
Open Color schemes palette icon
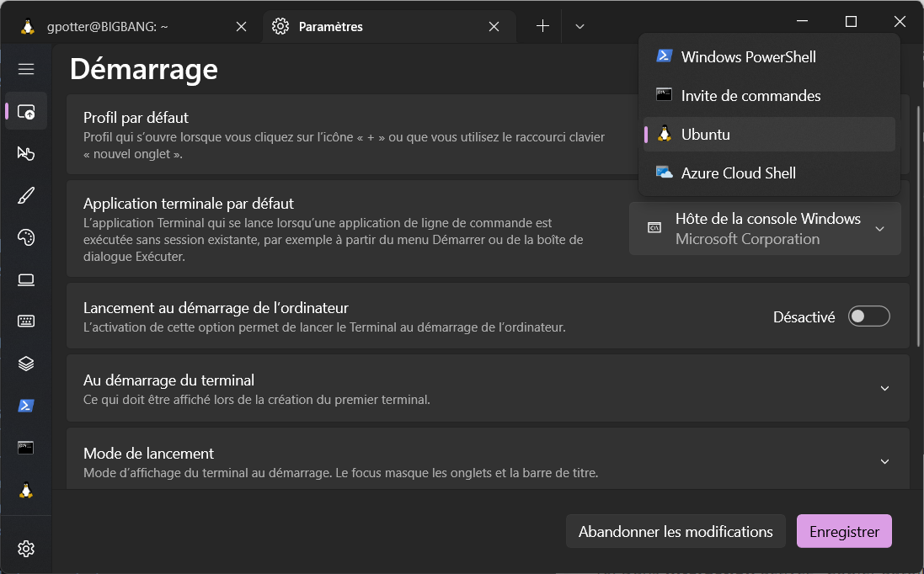click(26, 237)
